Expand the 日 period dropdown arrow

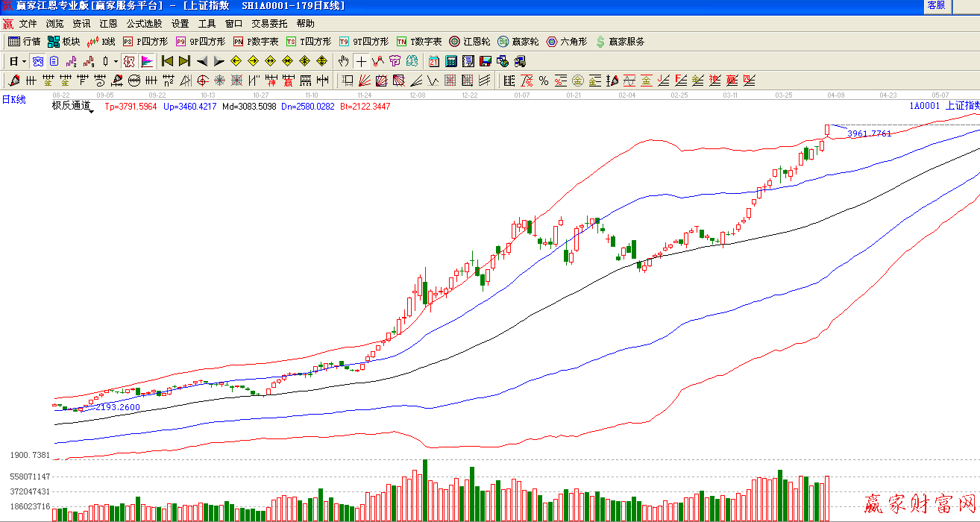[x=24, y=61]
